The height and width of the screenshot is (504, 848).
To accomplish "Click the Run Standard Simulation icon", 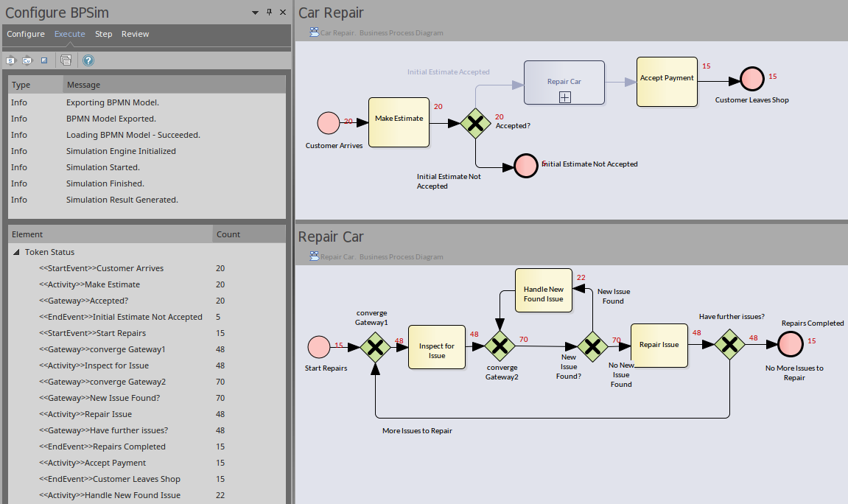I will point(10,60).
